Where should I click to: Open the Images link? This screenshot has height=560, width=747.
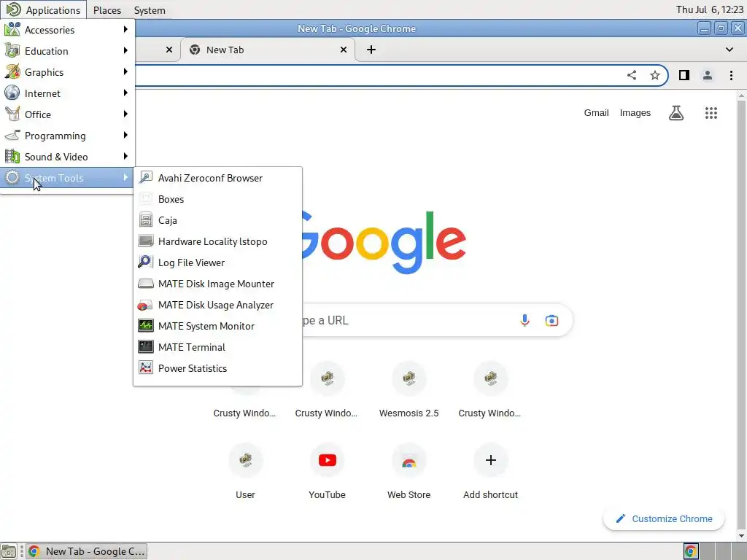(635, 113)
